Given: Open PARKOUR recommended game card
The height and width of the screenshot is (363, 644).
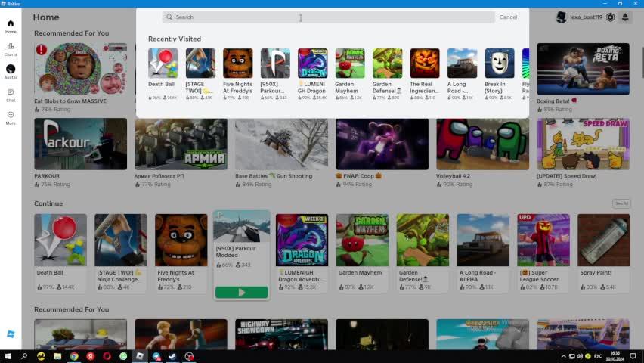Looking at the screenshot, I should tap(80, 153).
